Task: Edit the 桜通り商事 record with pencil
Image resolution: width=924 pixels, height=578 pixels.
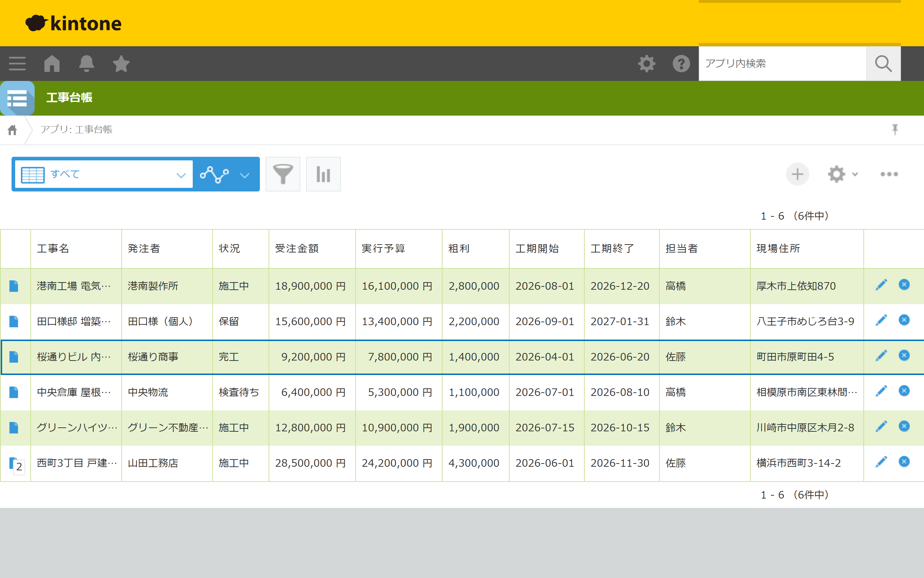Action: 881,355
